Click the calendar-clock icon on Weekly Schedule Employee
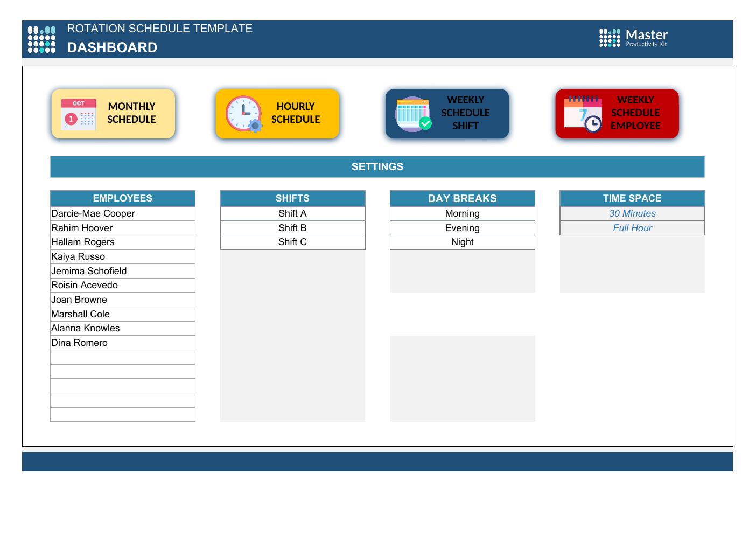This screenshot has height=535, width=756. coord(583,114)
